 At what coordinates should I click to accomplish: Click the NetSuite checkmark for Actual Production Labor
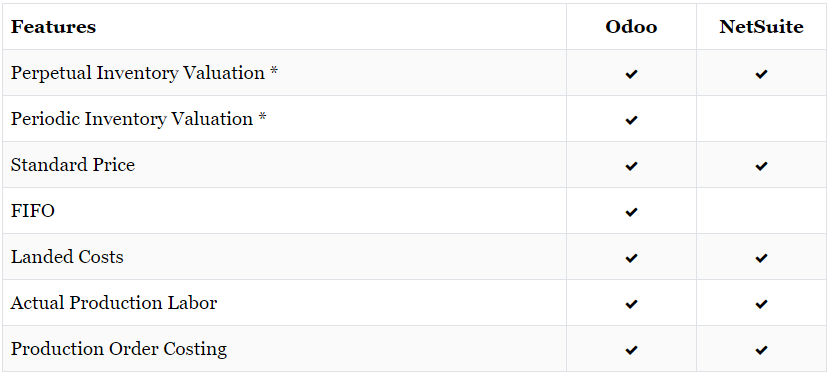[761, 304]
